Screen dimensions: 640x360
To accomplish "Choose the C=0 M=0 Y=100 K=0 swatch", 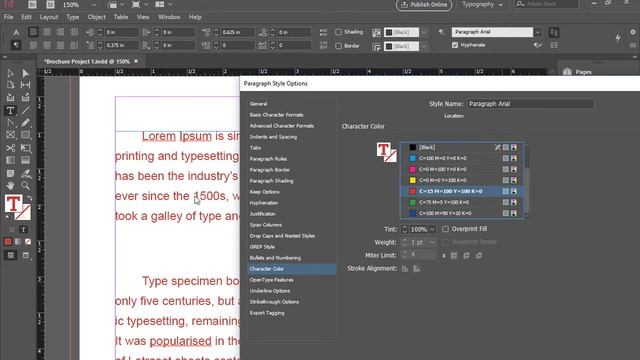I will (x=461, y=180).
